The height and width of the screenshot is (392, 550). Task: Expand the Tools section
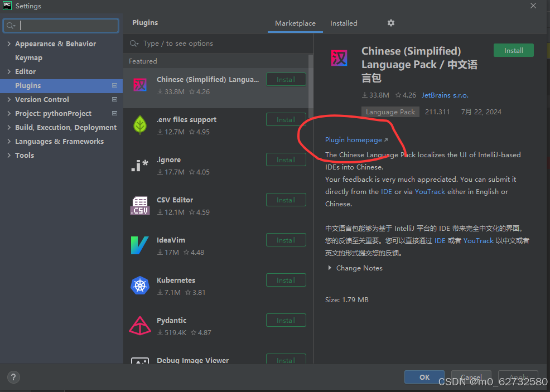[9, 156]
